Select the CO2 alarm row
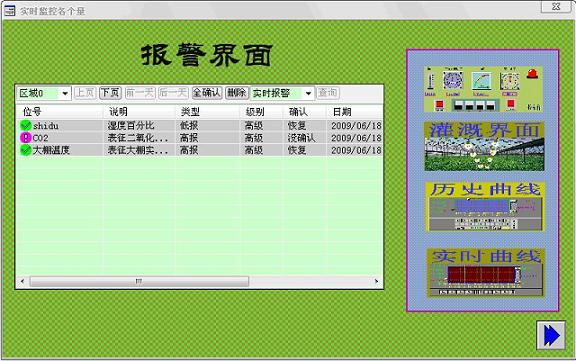The image size is (576, 361). coord(199,138)
